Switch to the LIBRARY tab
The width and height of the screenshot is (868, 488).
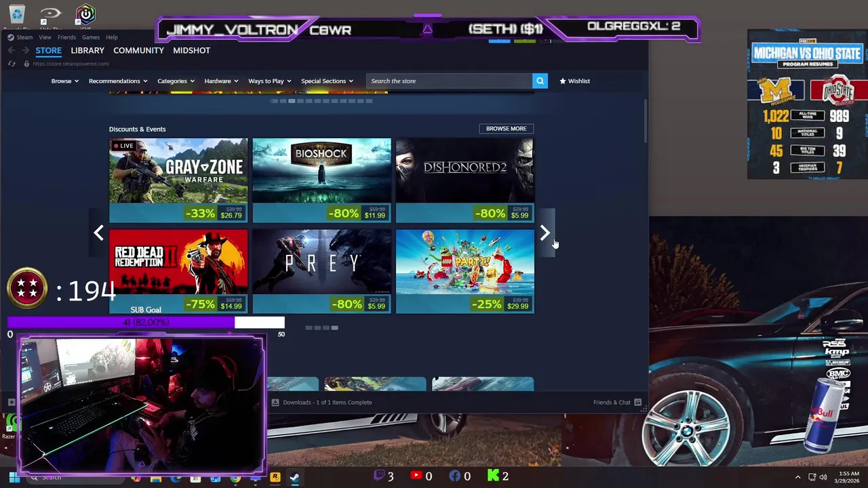[x=87, y=50]
